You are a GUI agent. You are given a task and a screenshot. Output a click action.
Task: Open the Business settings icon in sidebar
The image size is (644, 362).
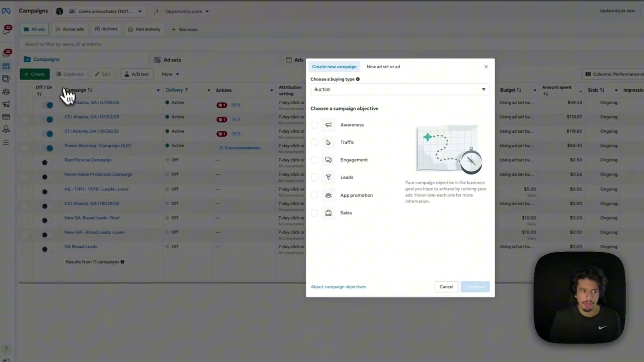[x=6, y=129]
